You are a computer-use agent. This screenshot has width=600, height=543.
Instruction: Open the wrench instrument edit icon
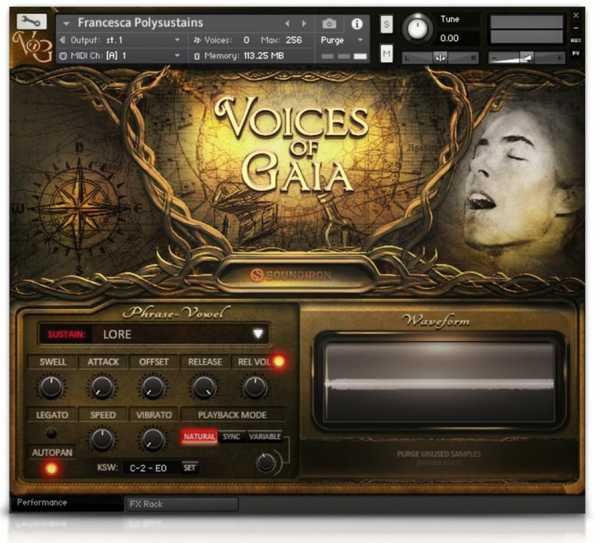[x=32, y=22]
